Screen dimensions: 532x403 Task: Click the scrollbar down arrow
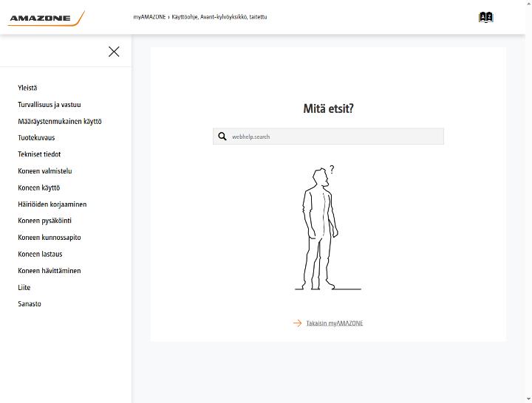pos(528,399)
